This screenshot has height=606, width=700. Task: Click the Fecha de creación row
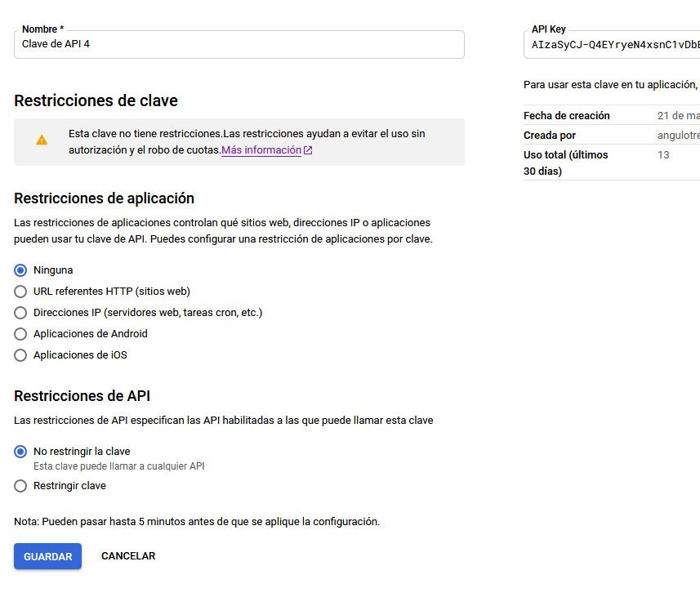pos(612,116)
